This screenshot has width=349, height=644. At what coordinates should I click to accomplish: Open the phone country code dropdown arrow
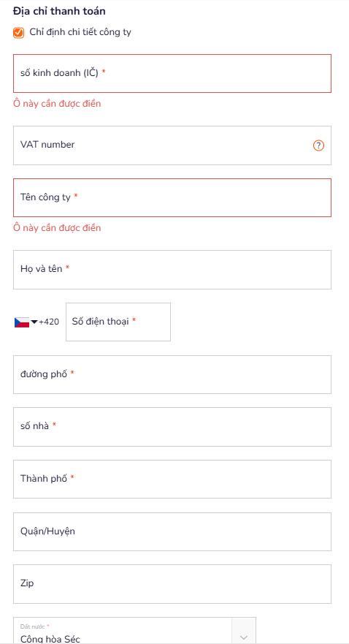pos(34,322)
